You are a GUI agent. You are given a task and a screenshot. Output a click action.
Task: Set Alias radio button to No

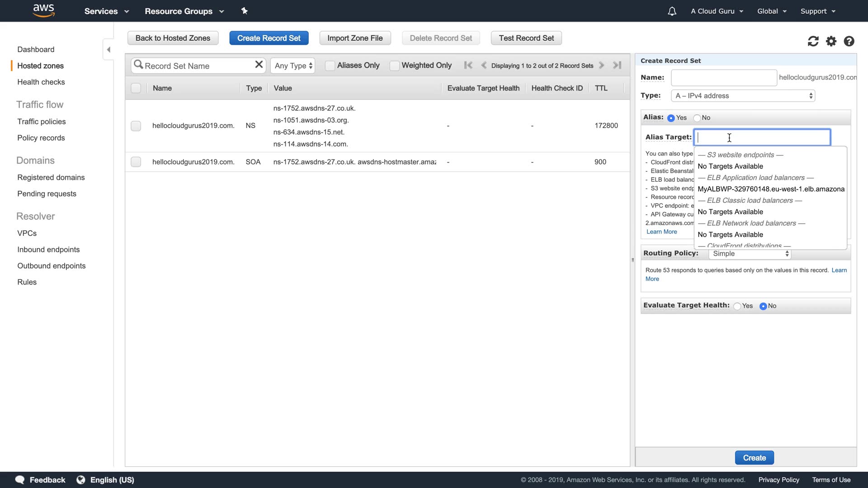coord(697,118)
